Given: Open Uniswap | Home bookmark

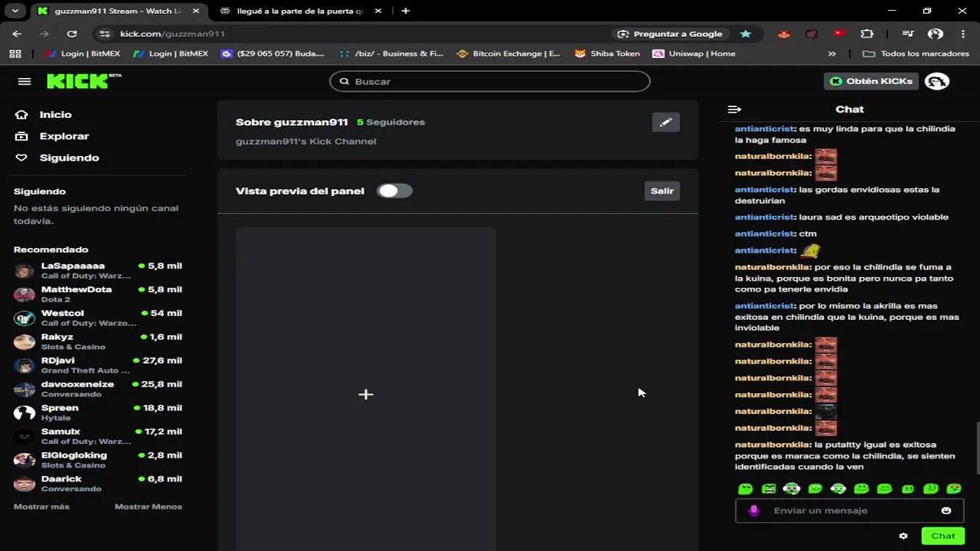Looking at the screenshot, I should point(694,54).
